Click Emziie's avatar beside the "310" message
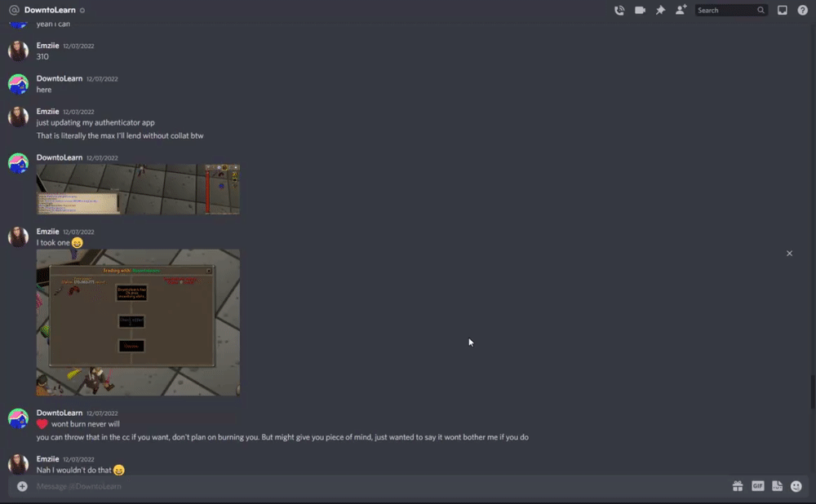This screenshot has height=504, width=816. [18, 51]
